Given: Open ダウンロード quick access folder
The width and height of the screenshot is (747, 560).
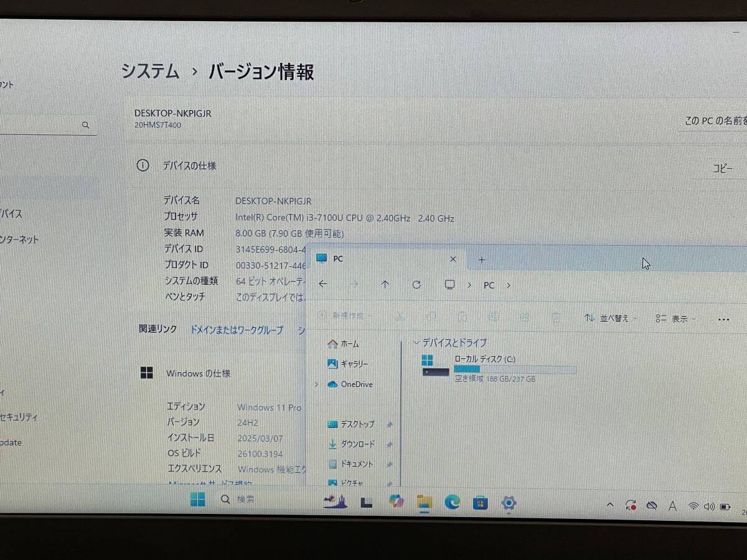Looking at the screenshot, I should pos(351,444).
